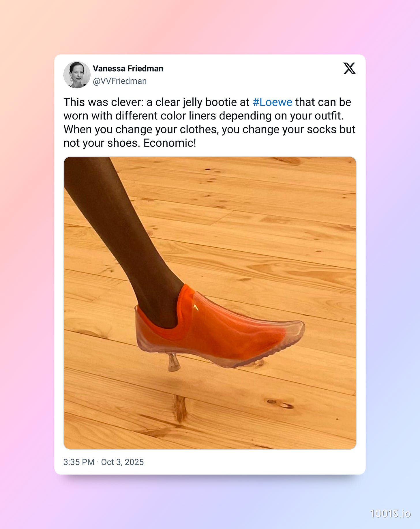Follow the #Loewe hashtag link

click(272, 102)
